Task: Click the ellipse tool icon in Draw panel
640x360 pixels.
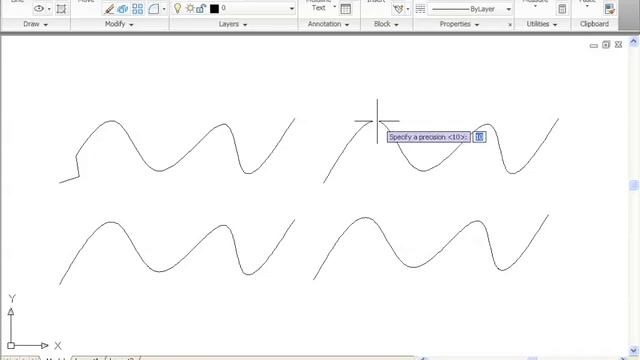Action: point(39,8)
